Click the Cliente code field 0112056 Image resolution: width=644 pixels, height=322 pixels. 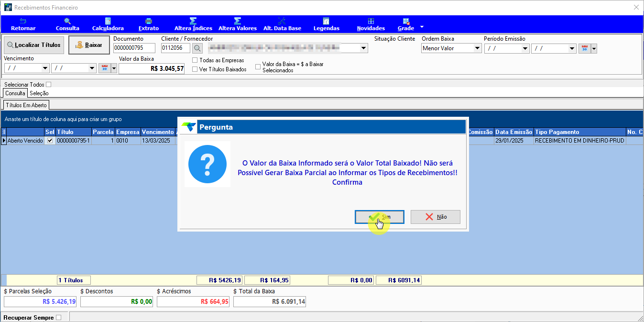tap(175, 48)
